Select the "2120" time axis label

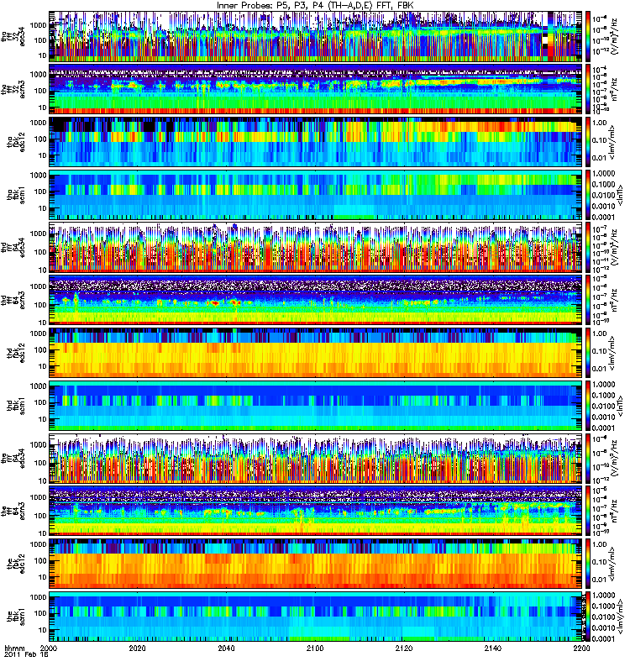pos(404,648)
